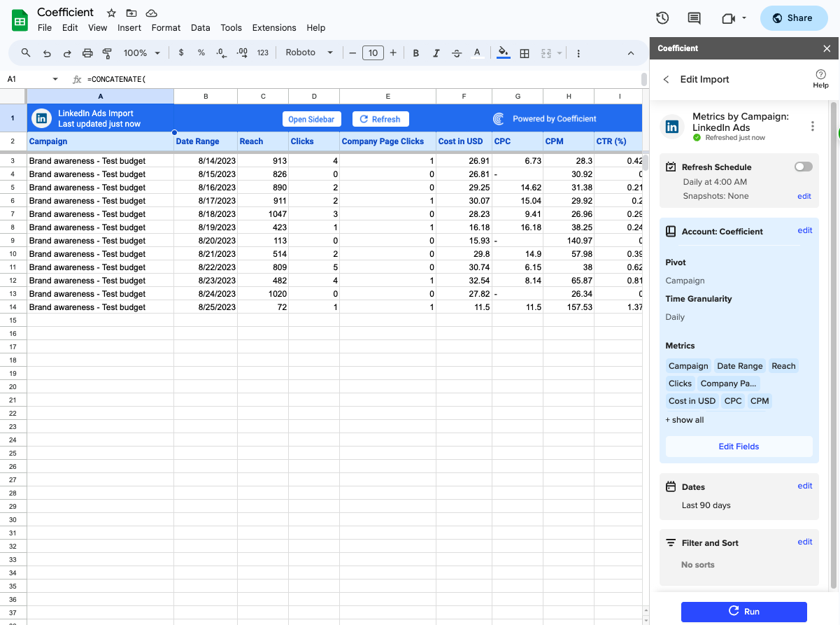The width and height of the screenshot is (840, 625).
Task: Print the spreadsheet
Action: (87, 52)
